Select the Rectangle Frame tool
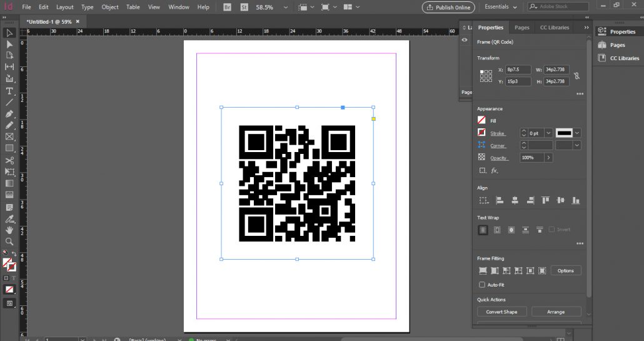Viewport: 644px width, 341px height. pos(9,137)
